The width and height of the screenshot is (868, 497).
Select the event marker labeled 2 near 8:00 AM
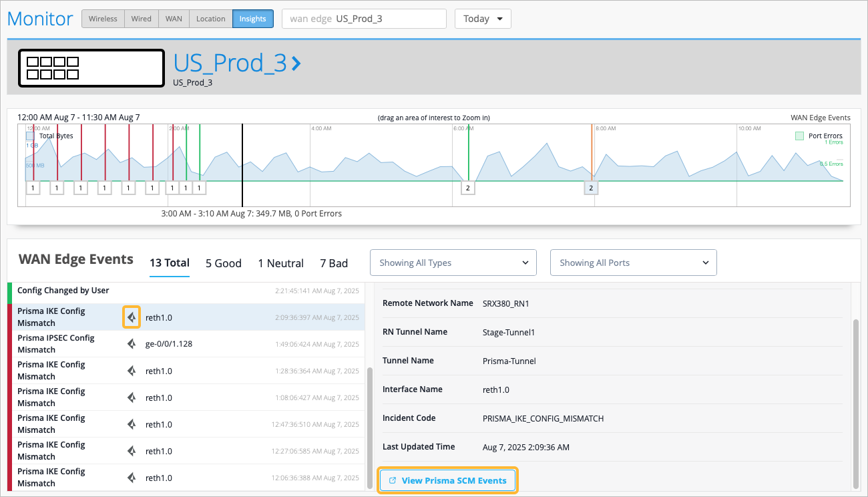pyautogui.click(x=590, y=188)
